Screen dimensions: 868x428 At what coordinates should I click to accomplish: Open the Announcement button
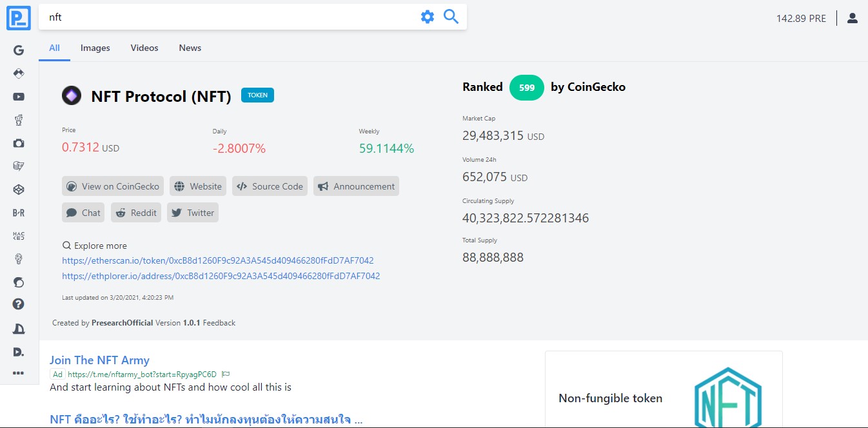tap(356, 186)
